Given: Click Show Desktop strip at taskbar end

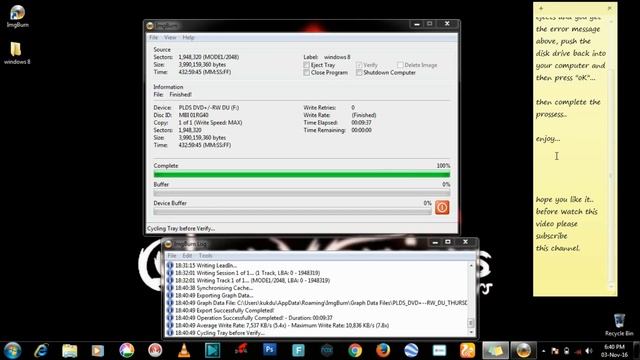Looking at the screenshot, I should (x=637, y=351).
